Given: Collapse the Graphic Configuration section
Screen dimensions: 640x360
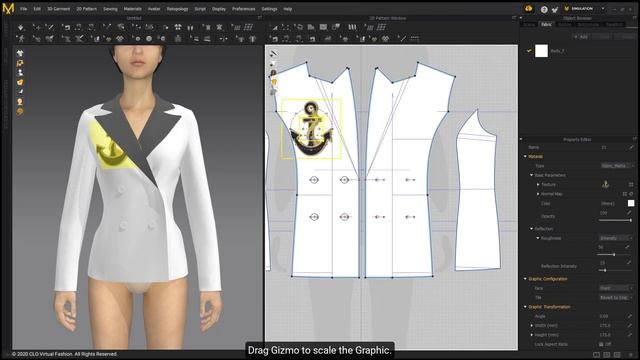Looking at the screenshot, I should click(x=525, y=279).
